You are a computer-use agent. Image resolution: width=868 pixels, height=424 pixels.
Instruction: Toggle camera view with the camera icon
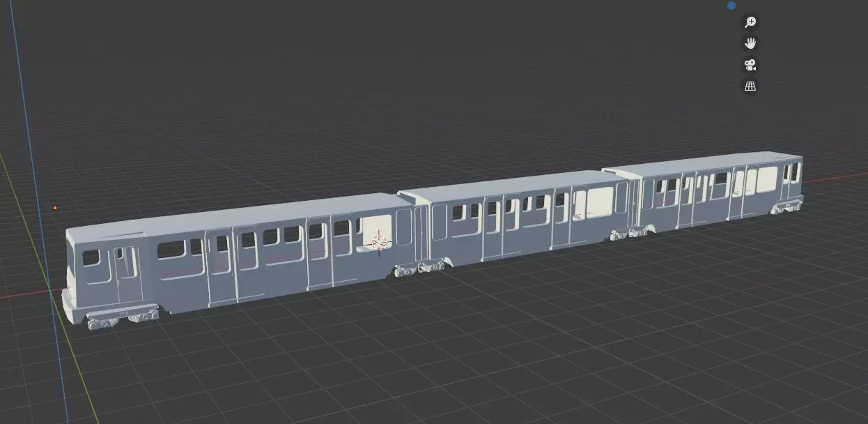pyautogui.click(x=750, y=65)
